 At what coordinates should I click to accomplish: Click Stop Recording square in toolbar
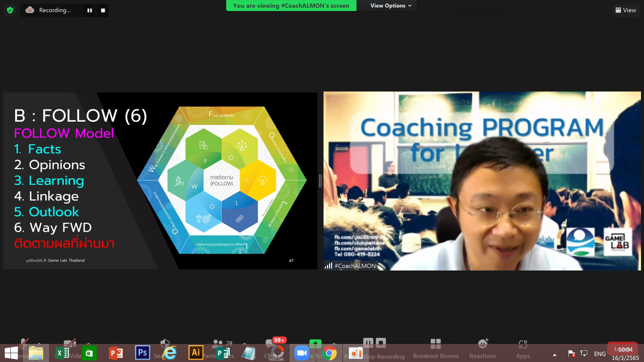381,343
